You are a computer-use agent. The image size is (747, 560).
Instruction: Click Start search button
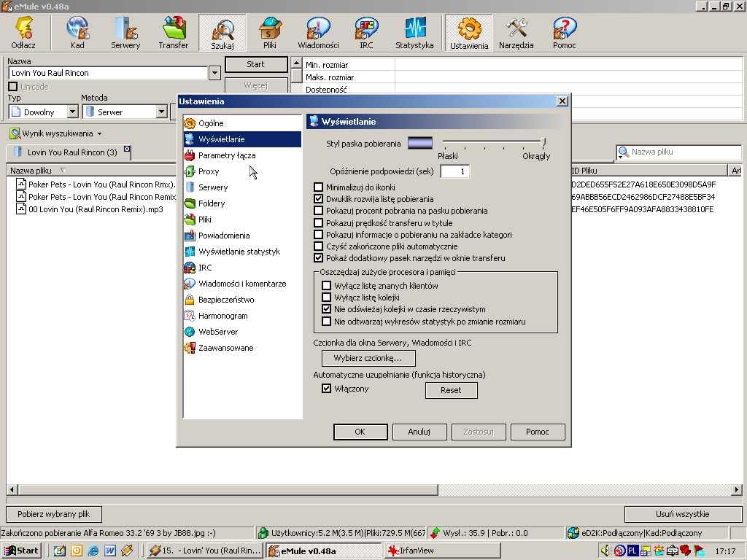(255, 64)
